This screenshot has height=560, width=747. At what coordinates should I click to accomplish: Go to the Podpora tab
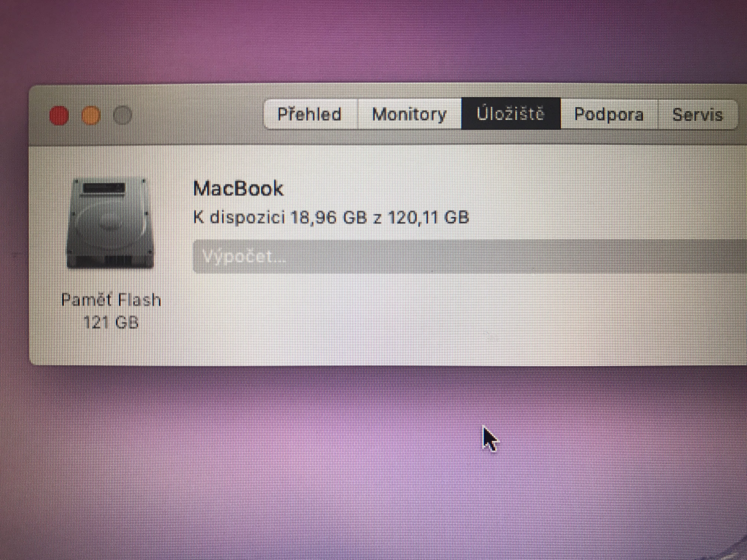[609, 114]
